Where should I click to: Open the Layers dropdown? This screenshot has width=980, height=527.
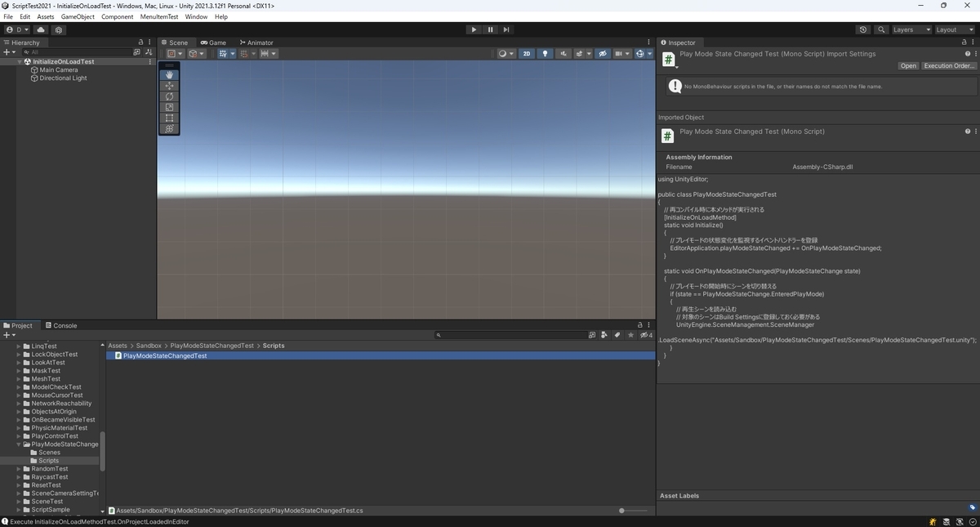point(911,29)
